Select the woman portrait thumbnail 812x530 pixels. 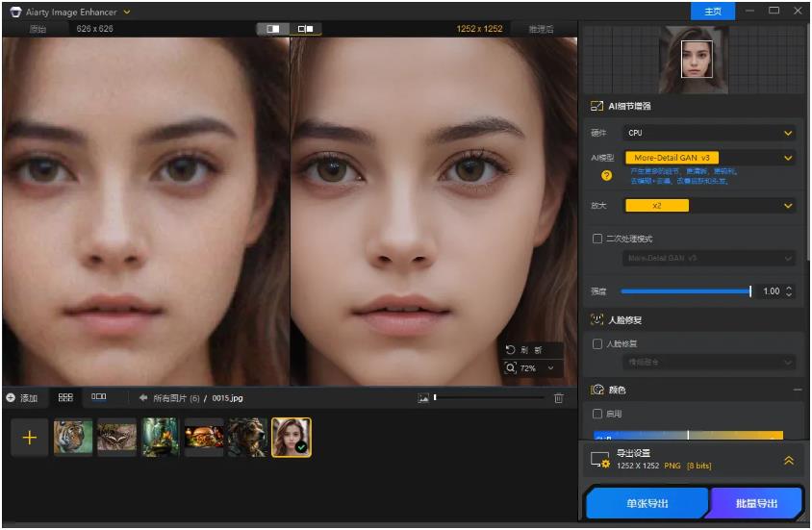coord(292,438)
